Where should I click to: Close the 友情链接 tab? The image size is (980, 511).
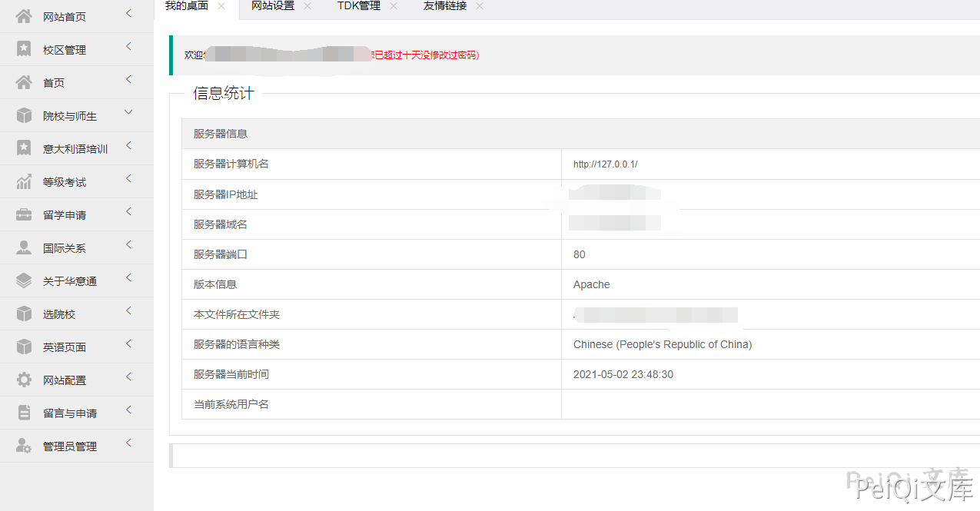point(480,6)
